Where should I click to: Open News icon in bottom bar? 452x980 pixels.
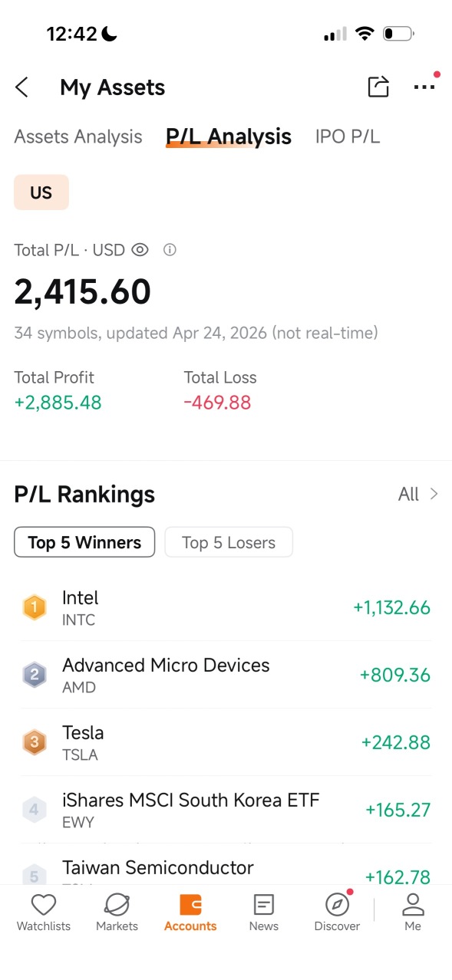click(x=263, y=906)
